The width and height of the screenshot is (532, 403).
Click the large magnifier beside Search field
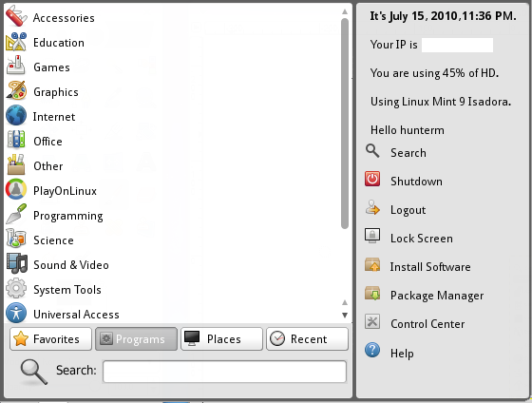tap(33, 372)
